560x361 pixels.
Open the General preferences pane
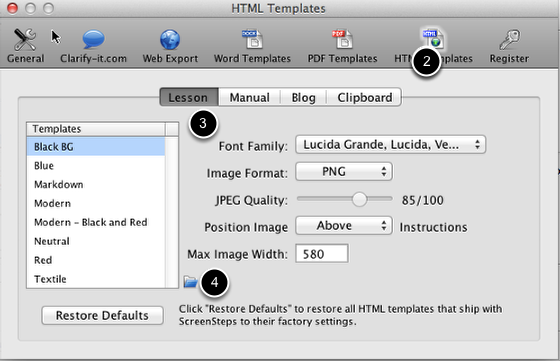point(25,46)
